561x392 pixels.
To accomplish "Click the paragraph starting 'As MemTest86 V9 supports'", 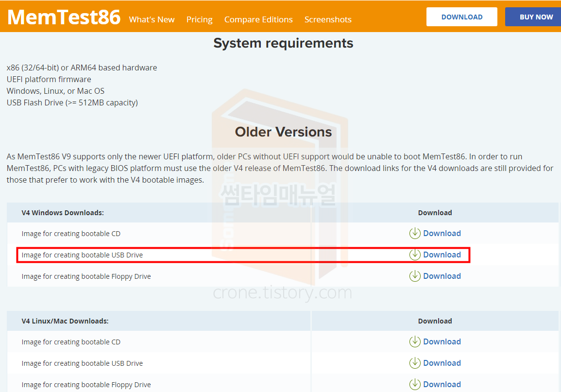I will pyautogui.click(x=280, y=168).
